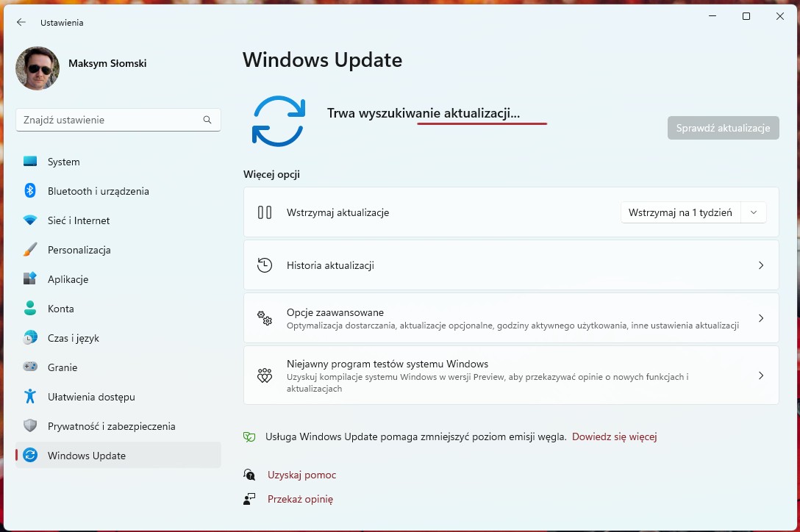
Task: Open Opcje zaawansowane via the gear icon
Action: (264, 317)
